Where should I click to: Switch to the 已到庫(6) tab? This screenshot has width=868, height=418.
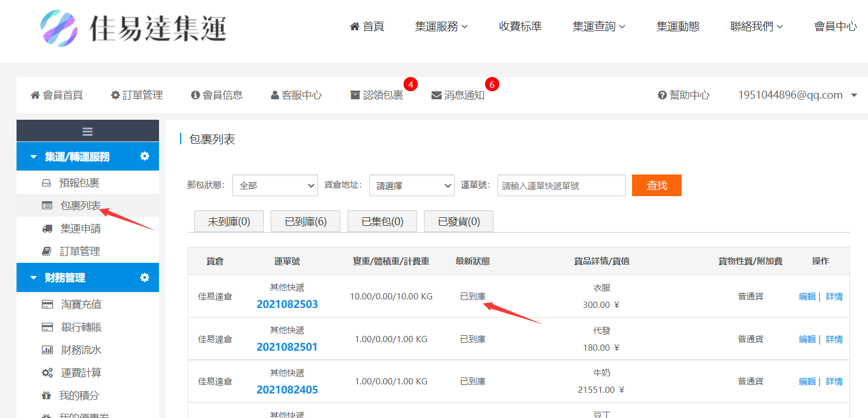[305, 221]
